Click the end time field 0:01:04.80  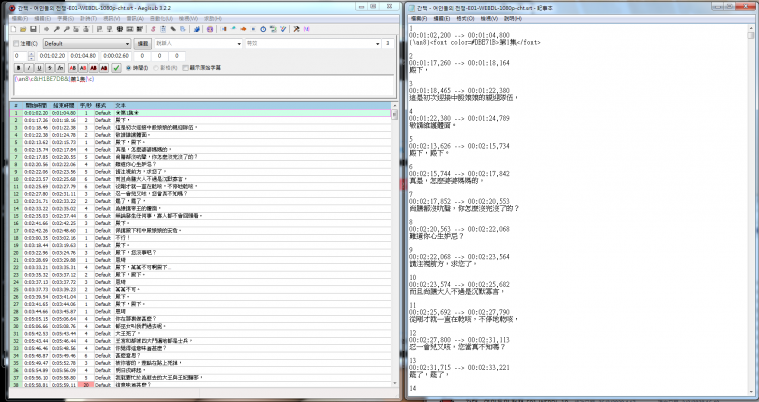(x=83, y=56)
